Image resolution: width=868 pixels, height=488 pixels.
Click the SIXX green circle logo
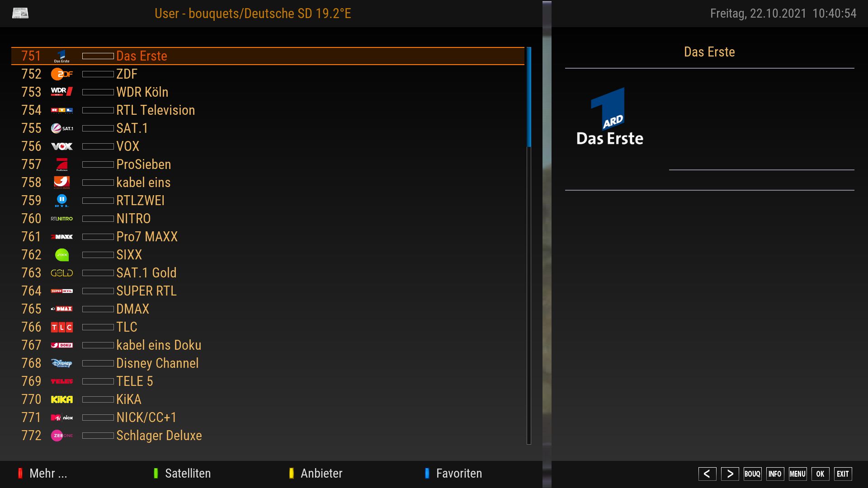61,255
